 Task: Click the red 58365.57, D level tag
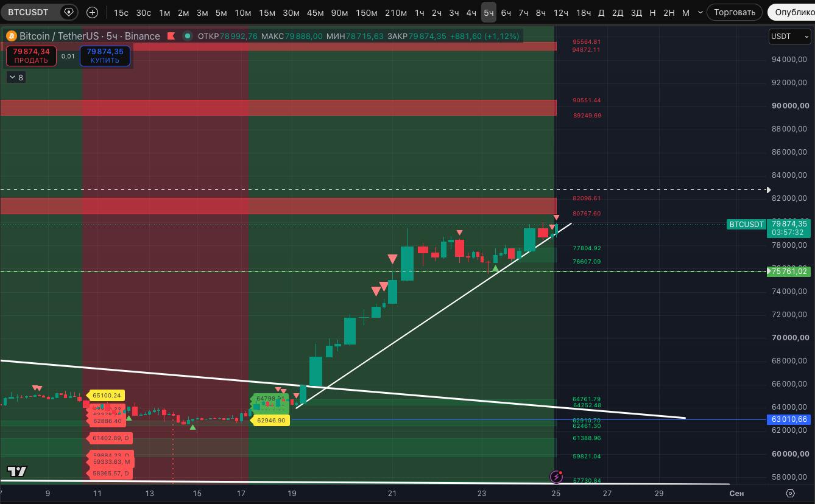click(110, 474)
